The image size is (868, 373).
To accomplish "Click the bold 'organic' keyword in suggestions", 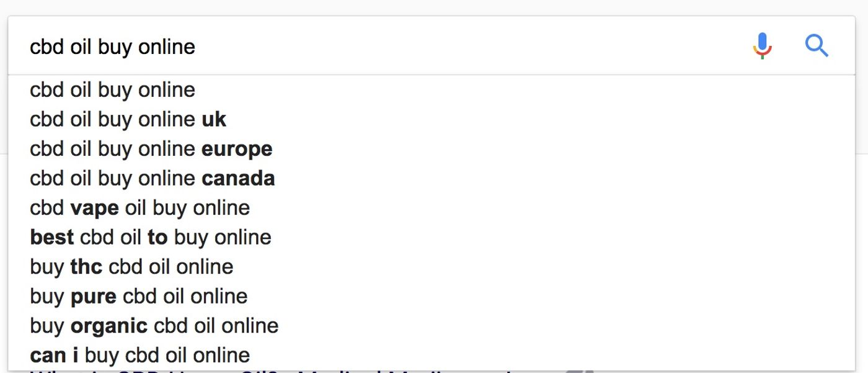I will point(109,326).
